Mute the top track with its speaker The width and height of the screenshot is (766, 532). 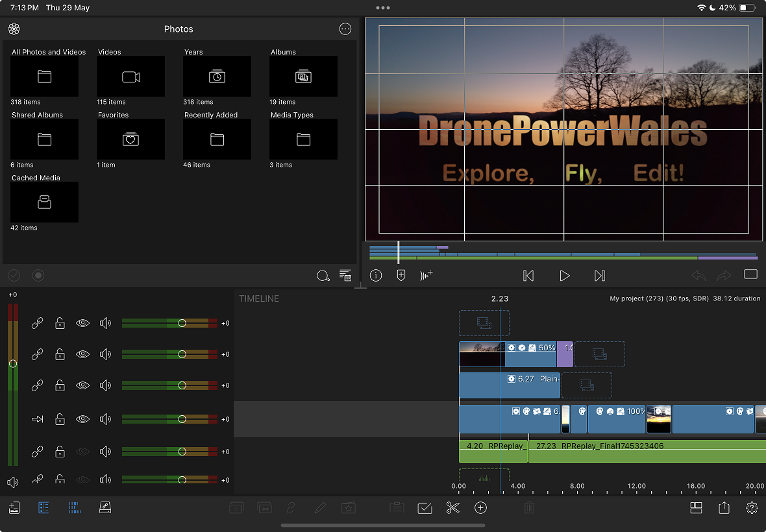pyautogui.click(x=105, y=323)
